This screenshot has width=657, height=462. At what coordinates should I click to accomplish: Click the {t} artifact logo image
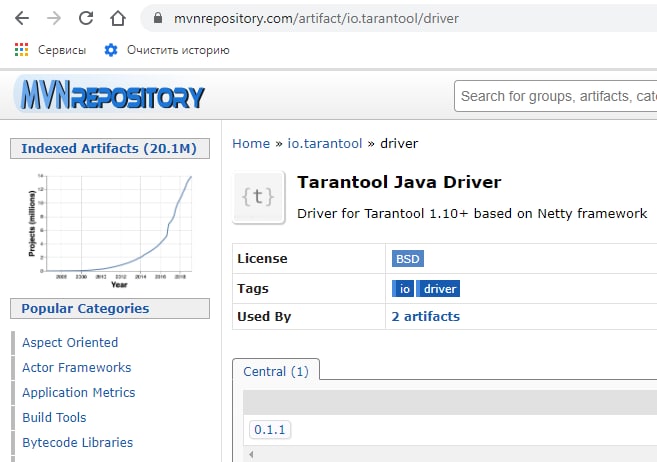tap(259, 197)
